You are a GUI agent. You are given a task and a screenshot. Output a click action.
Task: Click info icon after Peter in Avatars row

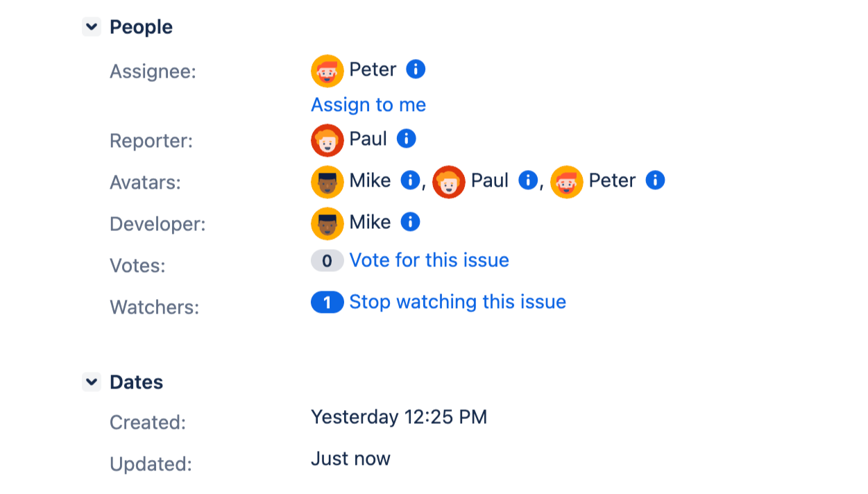655,180
